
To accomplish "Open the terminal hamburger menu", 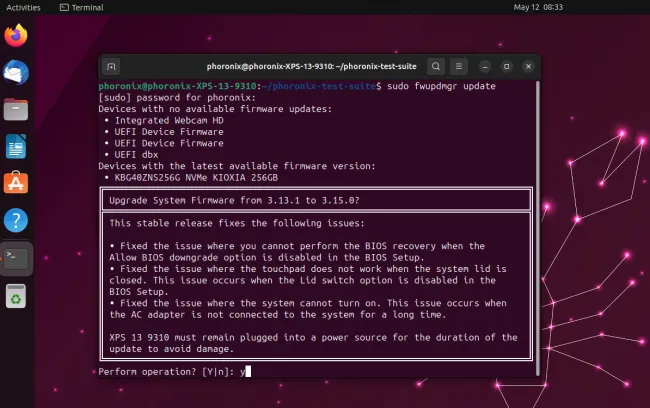I will point(458,66).
